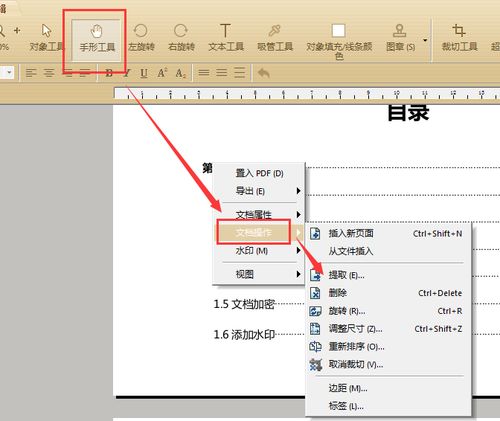Viewport: 500px width, 421px height.
Task: Expand the 图章 stamp dropdown arrow
Action: coord(425,40)
